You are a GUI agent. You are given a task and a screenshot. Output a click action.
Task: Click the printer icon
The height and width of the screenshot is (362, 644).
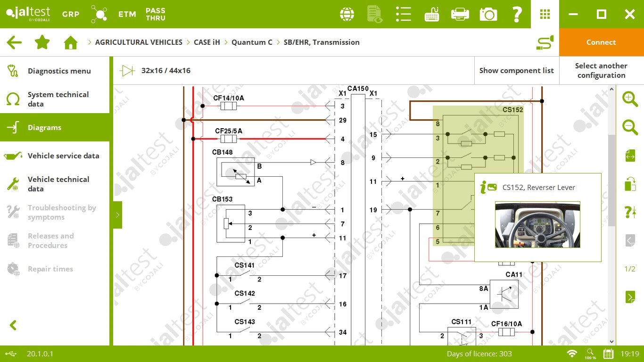pos(460,14)
